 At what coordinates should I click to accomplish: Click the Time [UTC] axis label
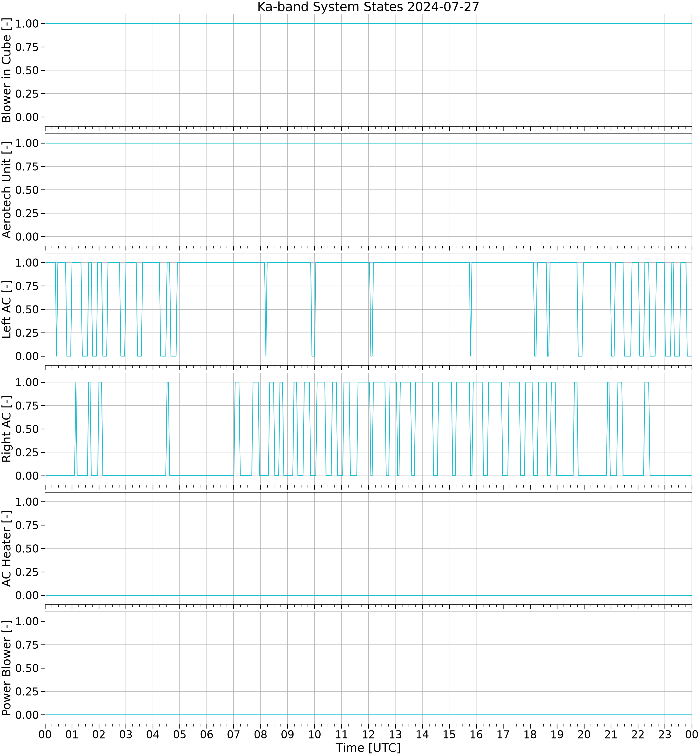pos(368,748)
